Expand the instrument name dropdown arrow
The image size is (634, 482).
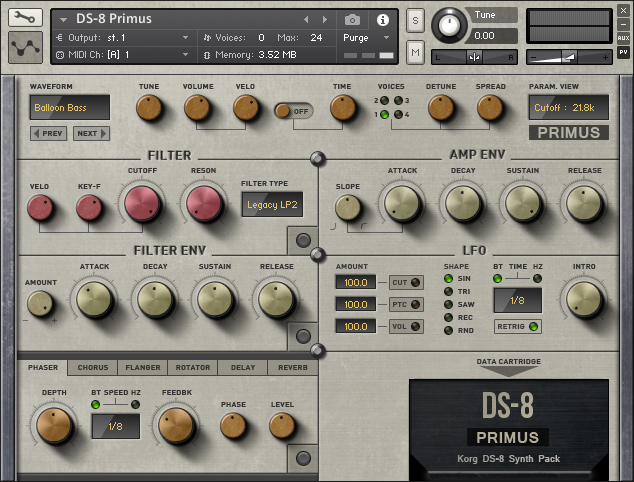click(63, 19)
